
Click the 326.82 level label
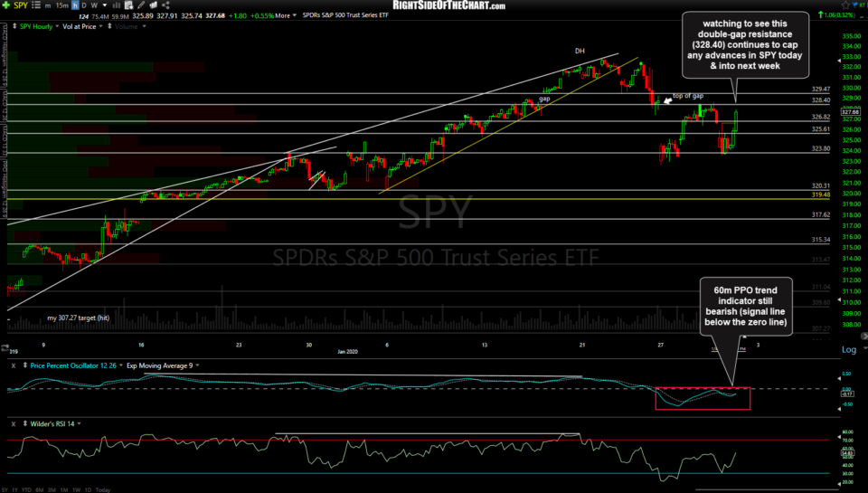pyautogui.click(x=821, y=118)
